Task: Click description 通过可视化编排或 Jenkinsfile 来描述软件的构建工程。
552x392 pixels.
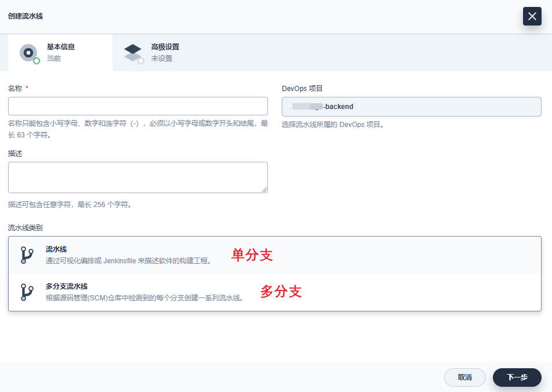Action: pyautogui.click(x=128, y=261)
